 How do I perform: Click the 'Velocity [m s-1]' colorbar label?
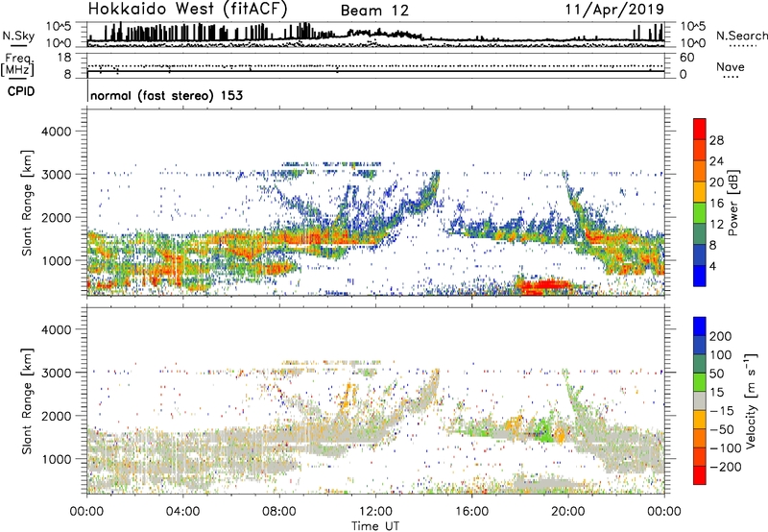(x=751, y=400)
